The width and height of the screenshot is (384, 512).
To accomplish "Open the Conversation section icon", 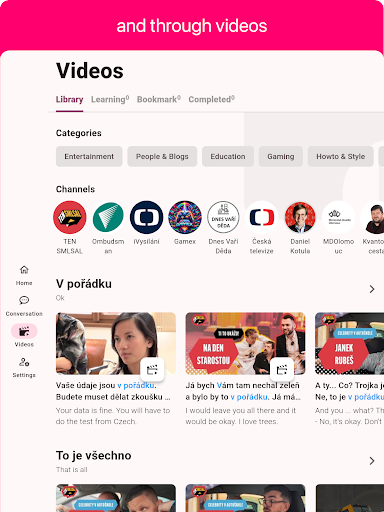I will (24, 300).
